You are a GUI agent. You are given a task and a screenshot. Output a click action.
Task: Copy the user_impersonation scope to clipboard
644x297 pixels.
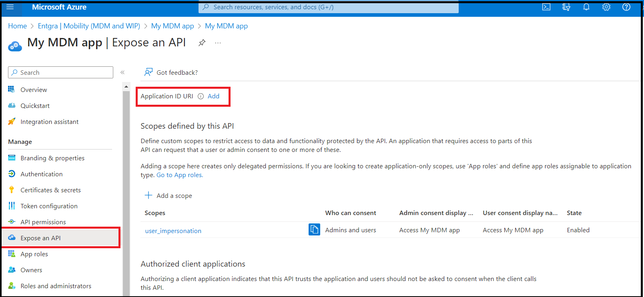[x=314, y=229]
